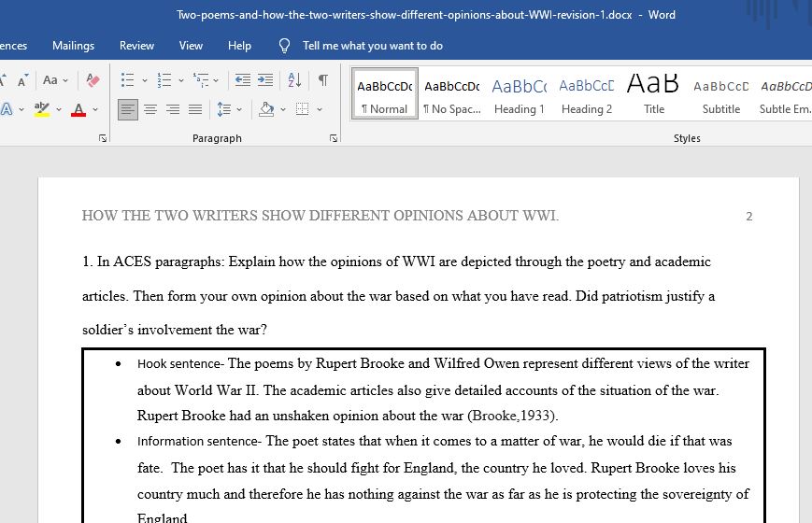The width and height of the screenshot is (812, 523).
Task: Open the View ribbon tab
Action: 191,46
